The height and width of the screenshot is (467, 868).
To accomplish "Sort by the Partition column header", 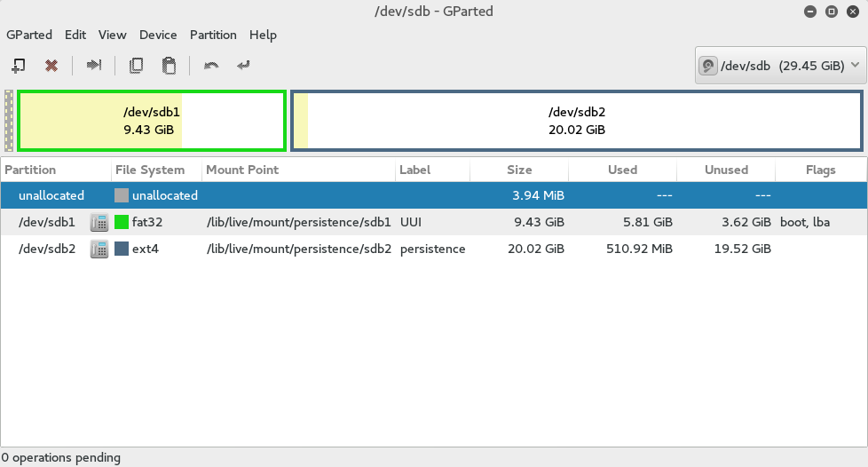I will (55, 170).
